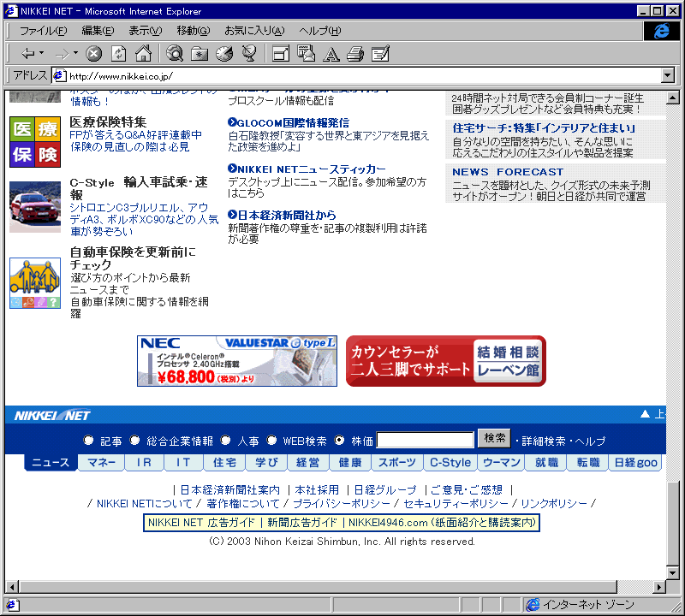Screen dimensions: 685x616
Task: Select the 株価 radio button
Action: (x=339, y=440)
